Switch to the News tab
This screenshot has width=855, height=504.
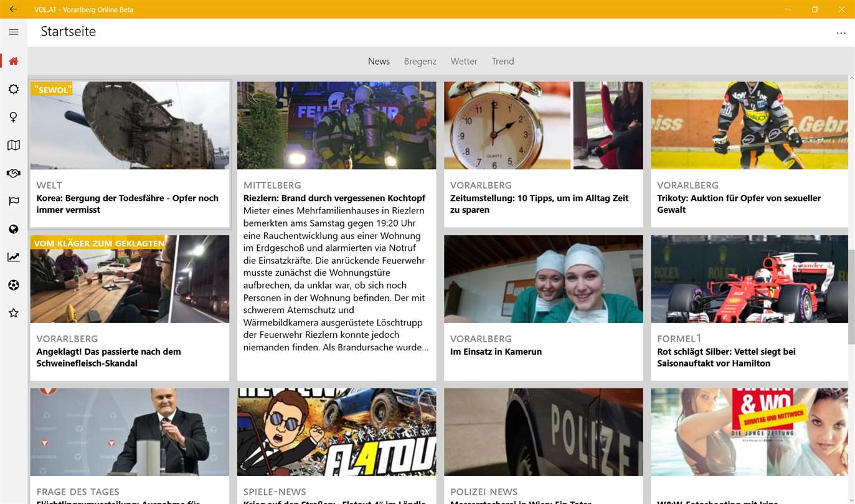tap(379, 61)
